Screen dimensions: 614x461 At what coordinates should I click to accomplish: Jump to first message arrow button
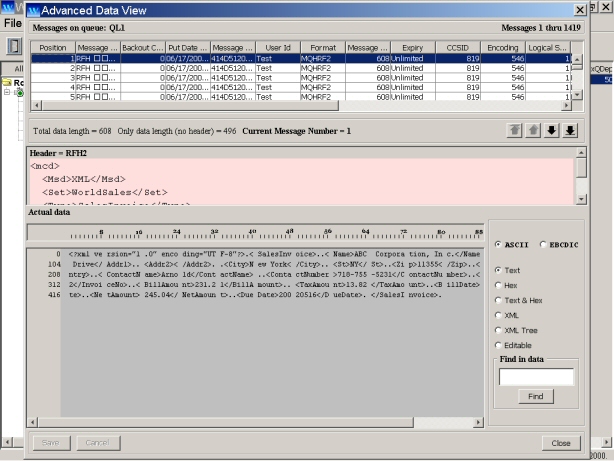point(514,130)
